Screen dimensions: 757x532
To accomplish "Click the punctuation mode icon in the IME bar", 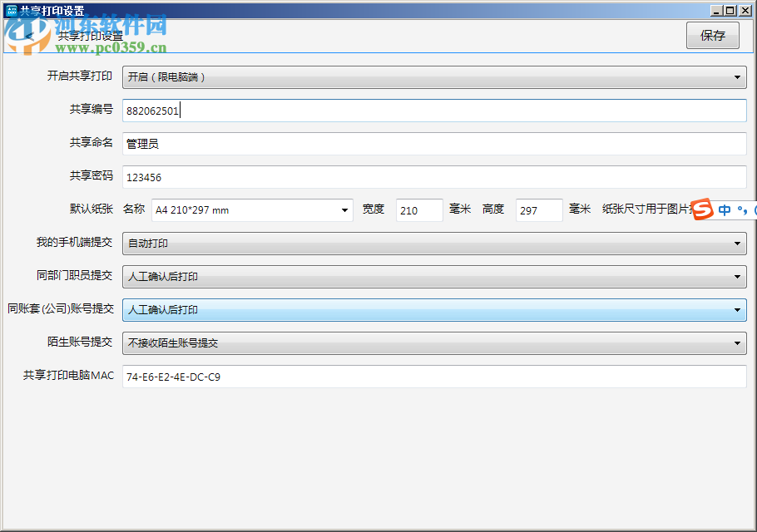I will click(743, 209).
